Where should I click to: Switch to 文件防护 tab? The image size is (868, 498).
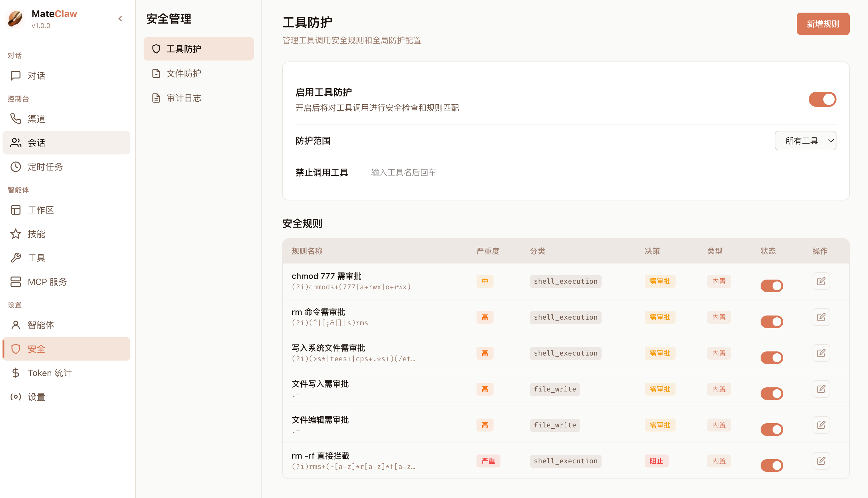coord(184,73)
